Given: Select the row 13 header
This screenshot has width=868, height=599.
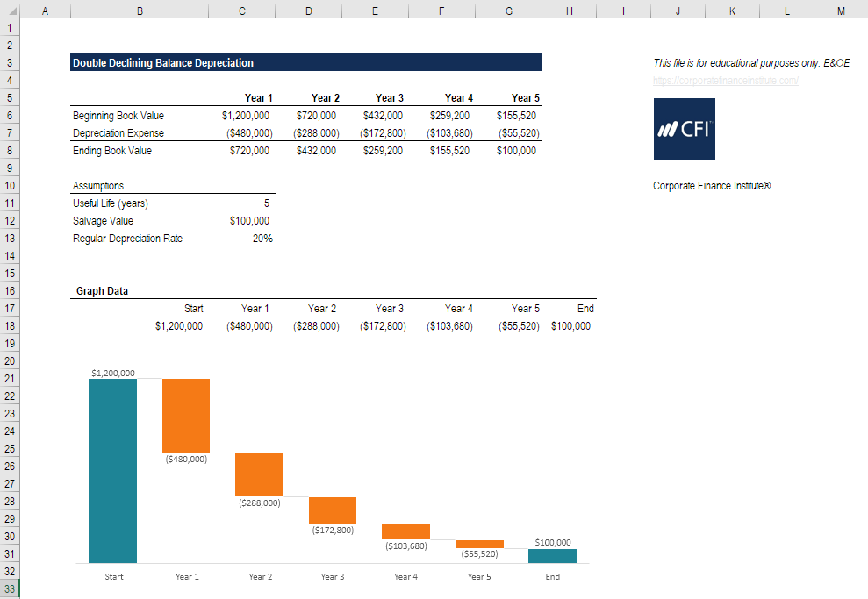Looking at the screenshot, I should (x=10, y=238).
